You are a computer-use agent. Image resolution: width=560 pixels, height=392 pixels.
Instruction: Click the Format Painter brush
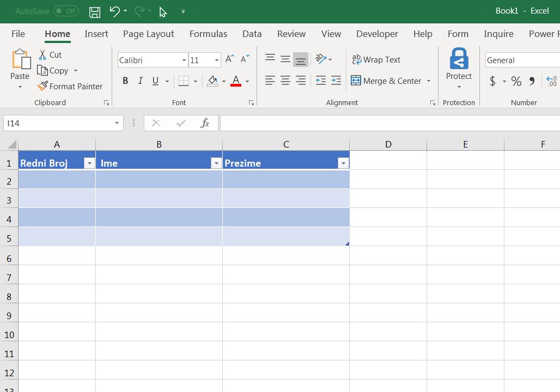[70, 86]
